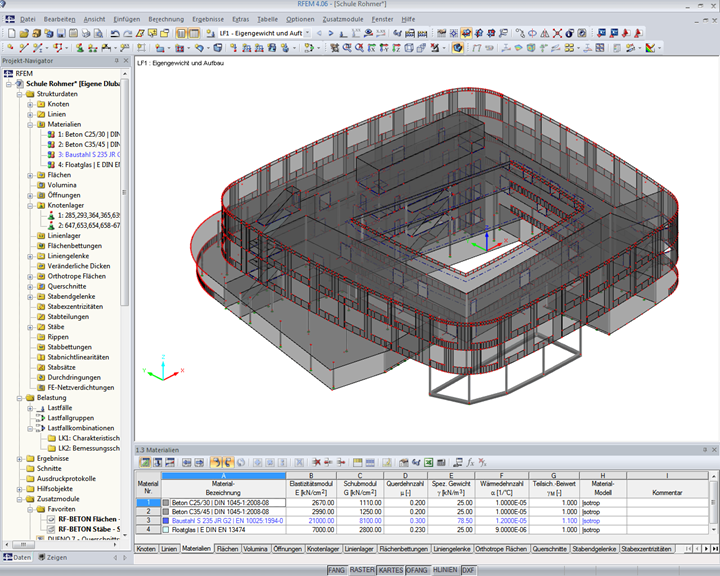This screenshot has height=576, width=720.
Task: Click the red X delete icon in top toolbar
Action: [x=557, y=33]
